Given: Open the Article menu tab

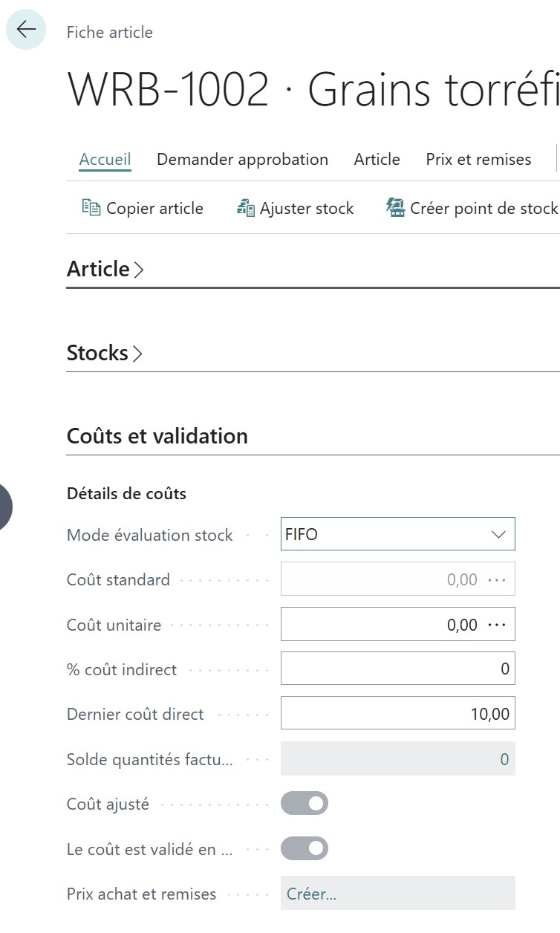Looking at the screenshot, I should 377,160.
